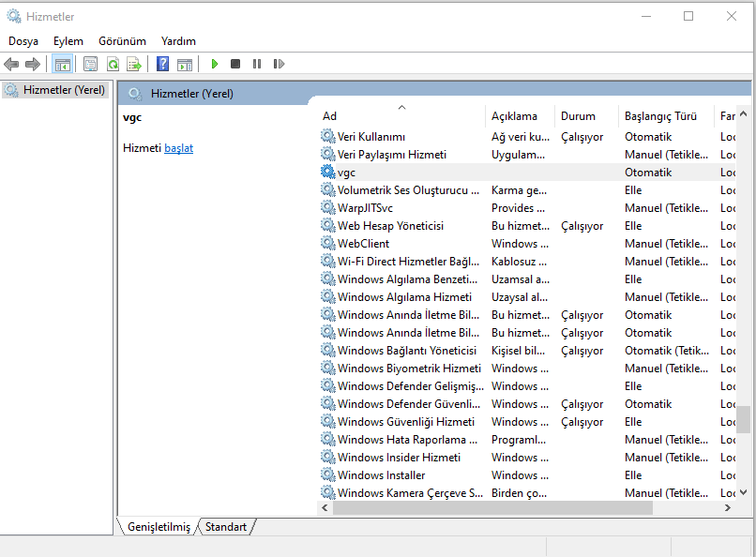Click gear icon beside Veri Kullanımı
The height and width of the screenshot is (557, 756).
coord(328,136)
